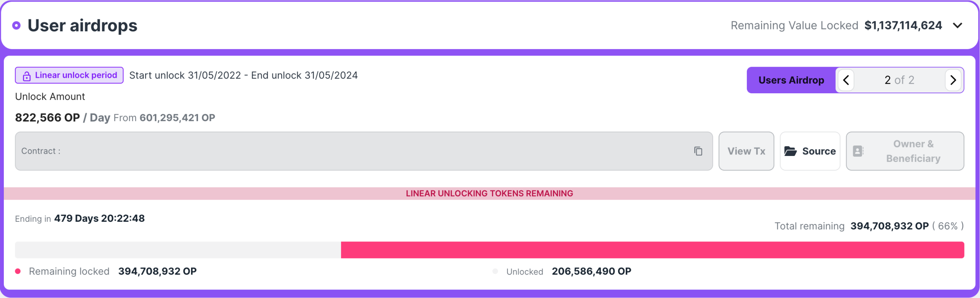
Task: Click the red remaining-locked part of the progress bar
Action: pyautogui.click(x=652, y=250)
